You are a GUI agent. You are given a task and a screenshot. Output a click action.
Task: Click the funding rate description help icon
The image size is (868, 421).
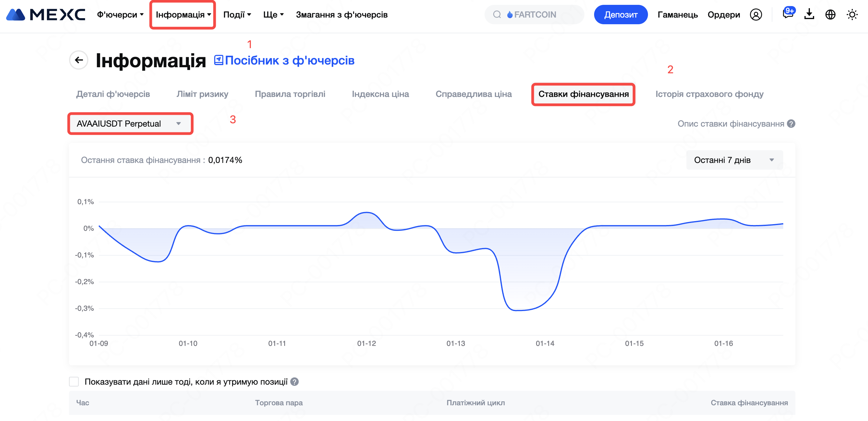(791, 124)
